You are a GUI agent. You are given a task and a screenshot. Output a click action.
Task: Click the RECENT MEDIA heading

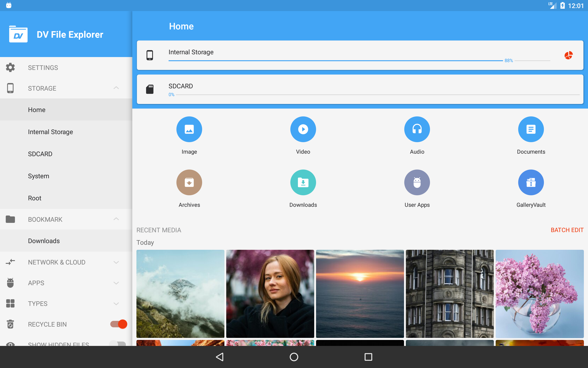point(159,230)
